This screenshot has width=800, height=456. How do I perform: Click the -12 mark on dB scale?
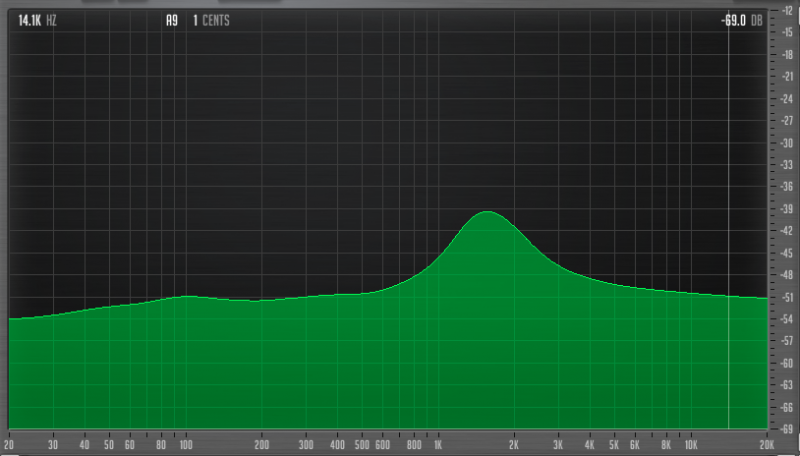(x=789, y=10)
